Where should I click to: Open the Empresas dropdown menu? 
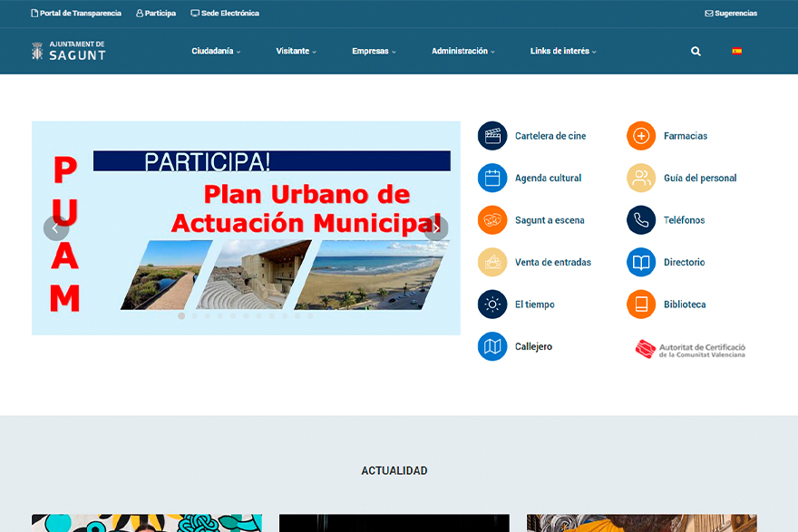(374, 51)
